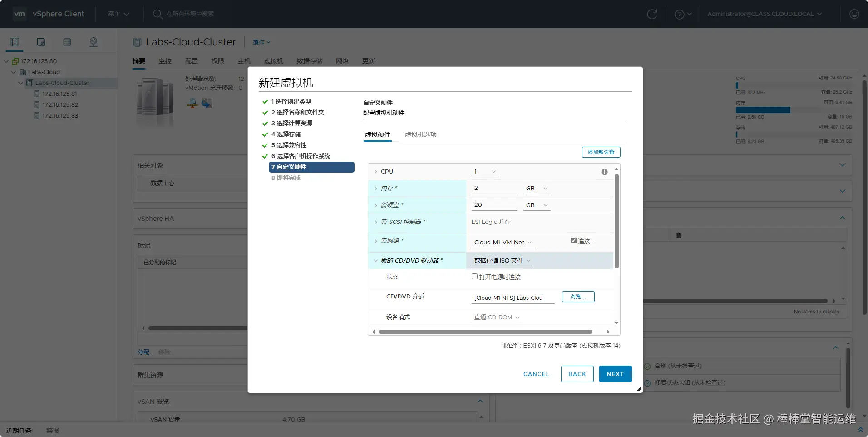Open the Cloud-M1-VM-Net network dropdown
This screenshot has height=437, width=868.
[503, 243]
